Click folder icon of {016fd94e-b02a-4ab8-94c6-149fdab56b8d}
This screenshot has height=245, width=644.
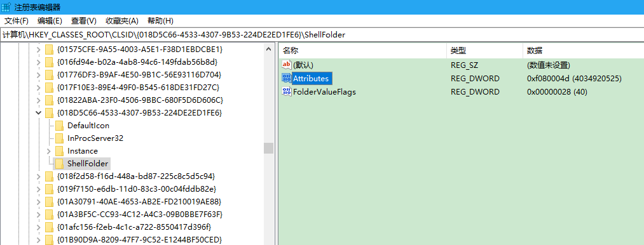(50, 62)
